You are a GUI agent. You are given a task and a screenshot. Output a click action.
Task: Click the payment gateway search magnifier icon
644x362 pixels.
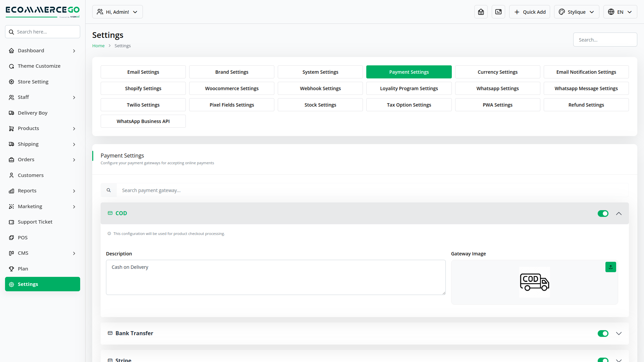109,190
